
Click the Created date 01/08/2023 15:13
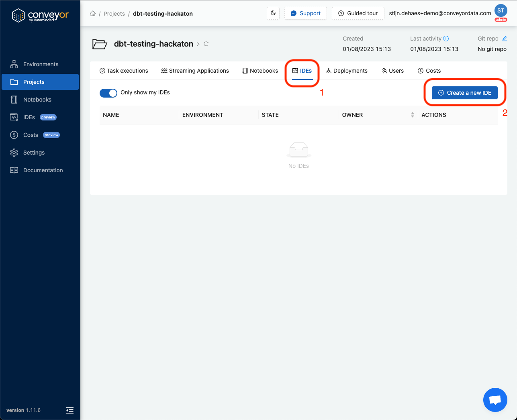[x=367, y=49]
